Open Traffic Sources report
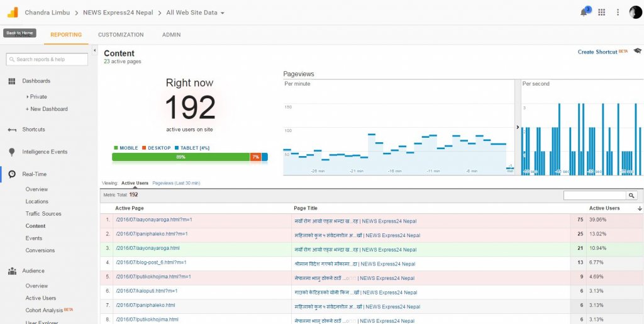This screenshot has width=644, height=324. pyautogui.click(x=43, y=214)
